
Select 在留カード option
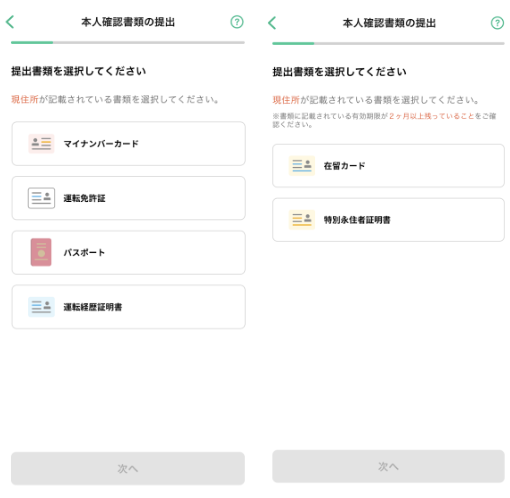coord(388,166)
